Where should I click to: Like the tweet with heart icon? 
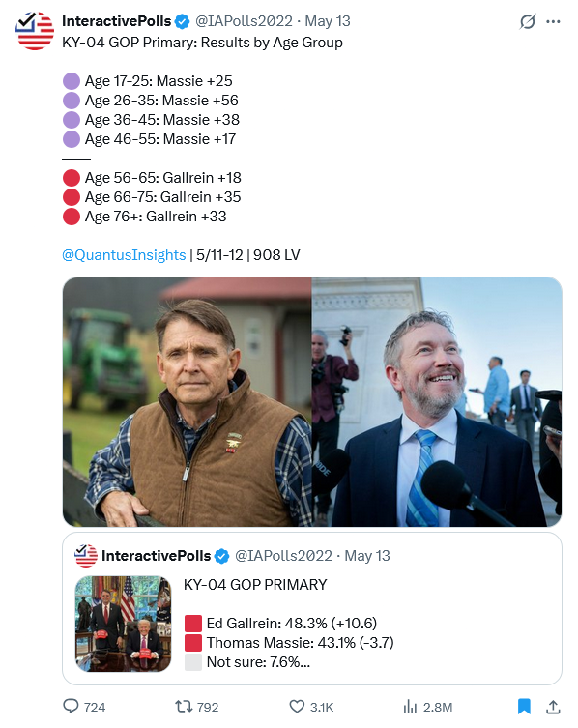[x=297, y=706]
